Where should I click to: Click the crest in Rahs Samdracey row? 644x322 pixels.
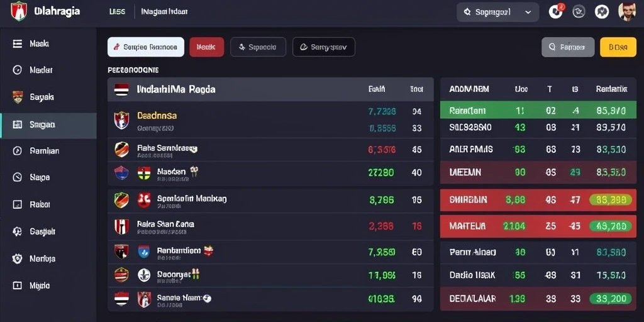(x=121, y=150)
